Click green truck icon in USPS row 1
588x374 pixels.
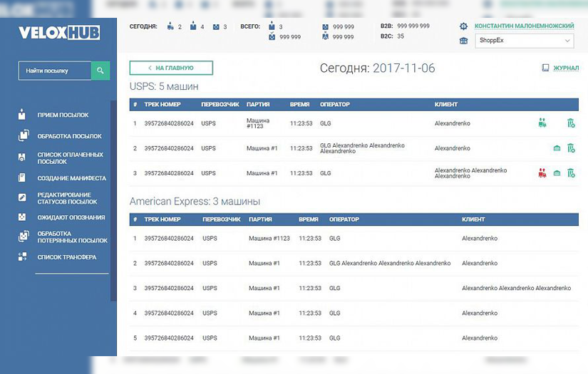tap(542, 123)
